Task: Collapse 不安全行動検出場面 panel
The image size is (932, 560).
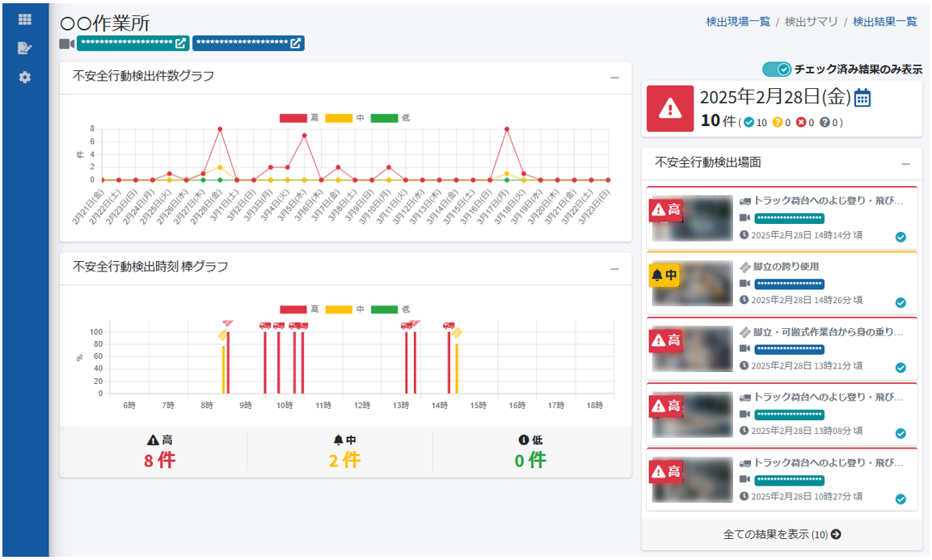Action: click(905, 164)
